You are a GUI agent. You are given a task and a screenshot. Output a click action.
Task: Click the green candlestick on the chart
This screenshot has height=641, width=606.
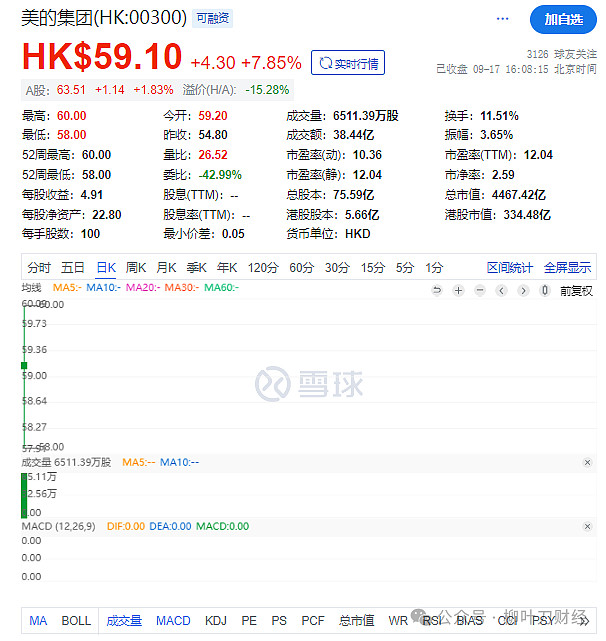24,365
